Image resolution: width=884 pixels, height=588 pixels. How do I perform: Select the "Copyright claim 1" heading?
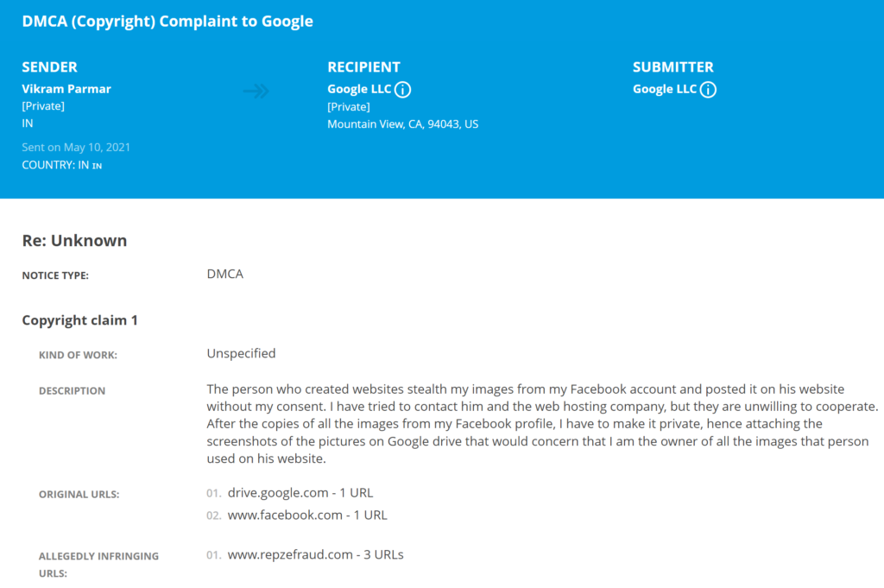(x=79, y=320)
